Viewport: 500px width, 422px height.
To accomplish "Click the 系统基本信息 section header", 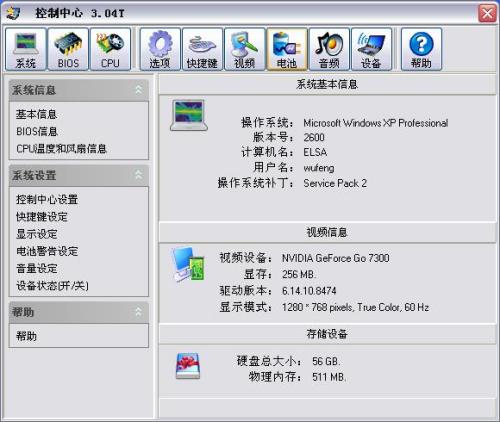I will coord(327,84).
